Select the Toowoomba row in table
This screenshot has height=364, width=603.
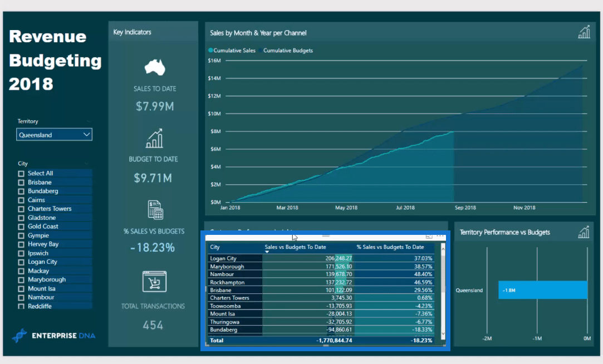(321, 306)
